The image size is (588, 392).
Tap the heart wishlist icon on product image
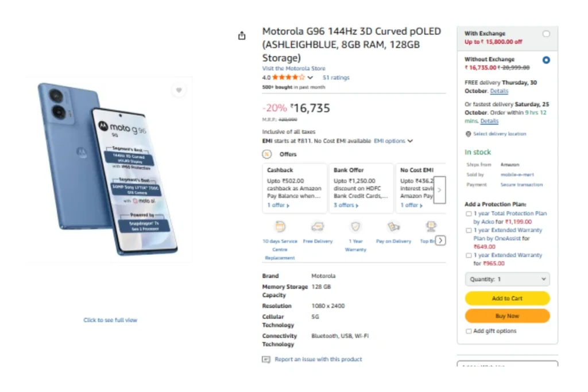179,90
